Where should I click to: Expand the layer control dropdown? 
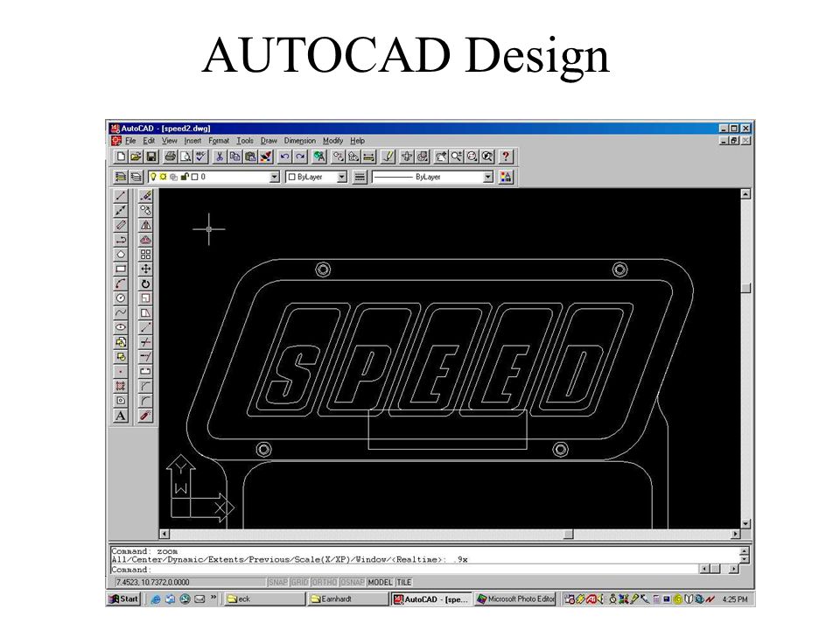coord(274,177)
